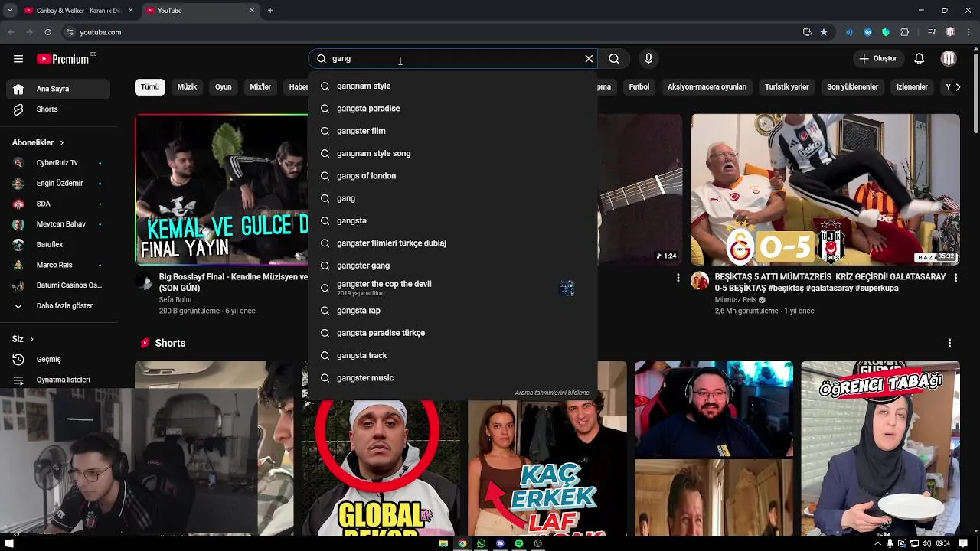Viewport: 980px width, 551px height.
Task: Click inside the search field containing gang
Action: click(x=452, y=59)
